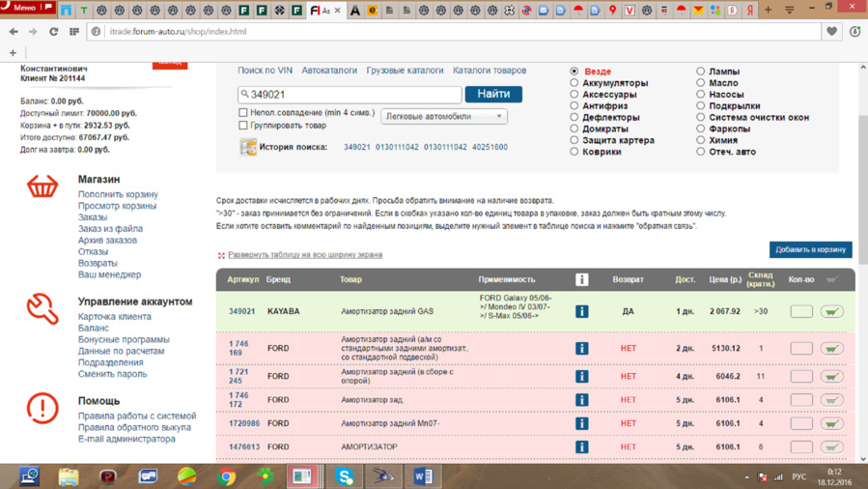Open Архив заказов link

tap(107, 240)
